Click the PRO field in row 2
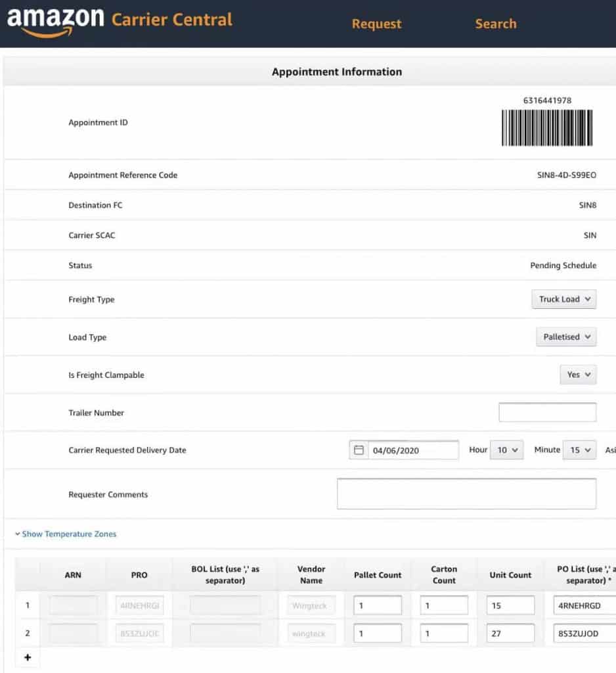 click(139, 633)
